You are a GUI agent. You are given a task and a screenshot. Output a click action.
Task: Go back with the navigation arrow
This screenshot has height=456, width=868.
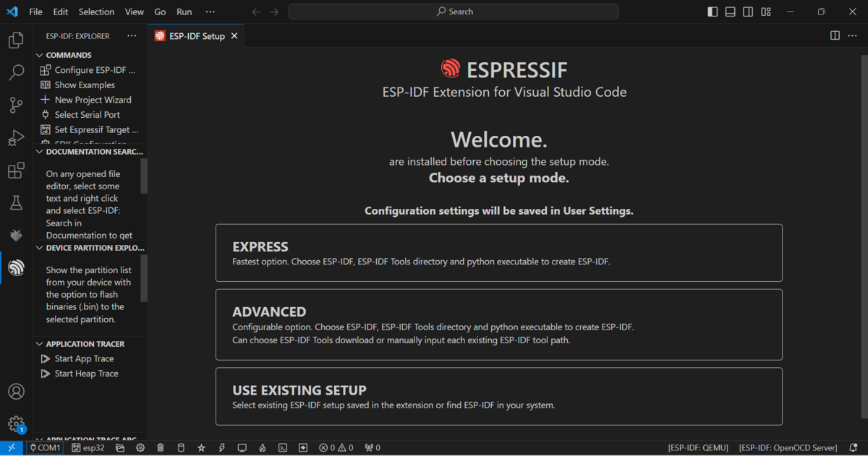coord(256,12)
